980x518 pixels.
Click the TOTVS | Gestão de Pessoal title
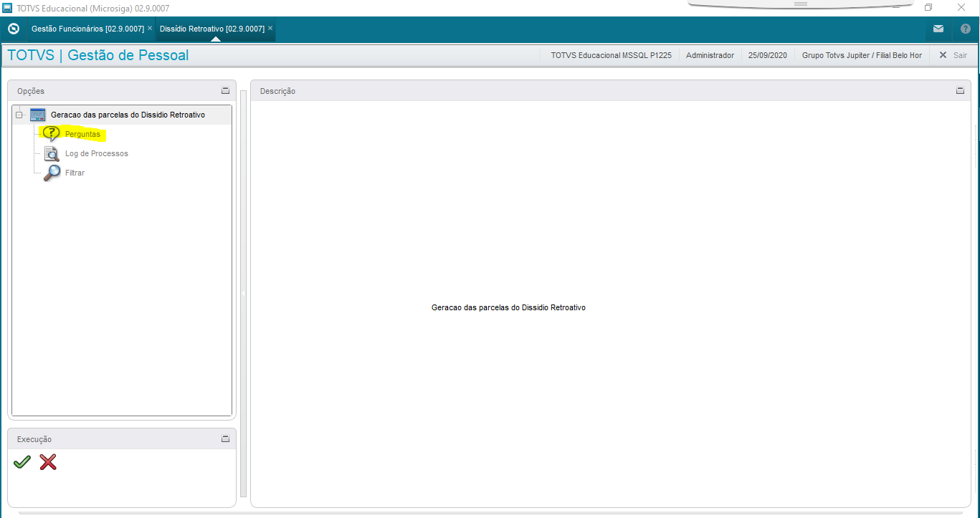pyautogui.click(x=98, y=55)
